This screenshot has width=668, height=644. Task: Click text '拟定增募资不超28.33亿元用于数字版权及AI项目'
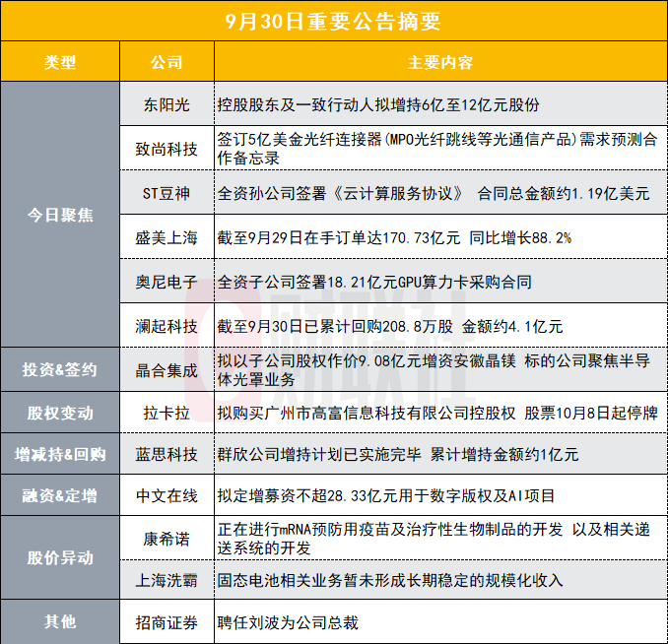coord(386,495)
